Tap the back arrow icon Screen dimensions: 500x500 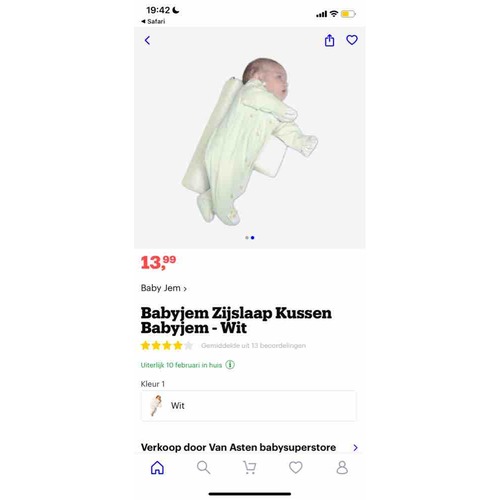[147, 40]
